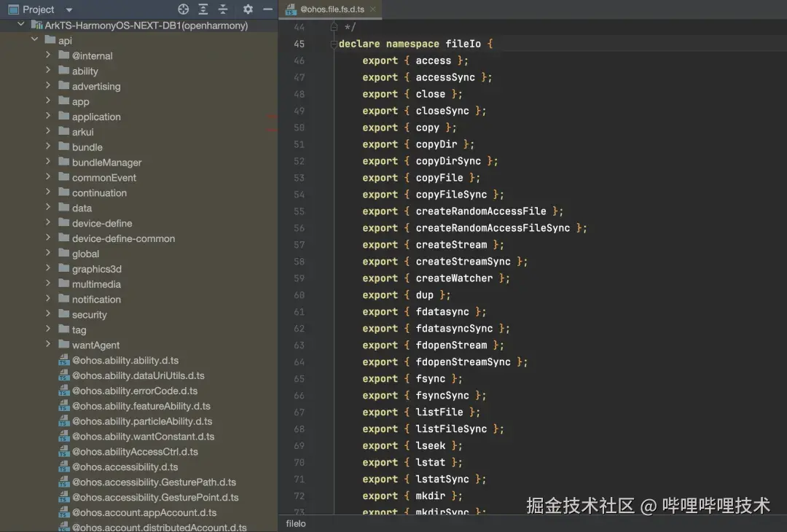The height and width of the screenshot is (532, 787).
Task: Click the fileIo namespace identifier
Action: (463, 44)
